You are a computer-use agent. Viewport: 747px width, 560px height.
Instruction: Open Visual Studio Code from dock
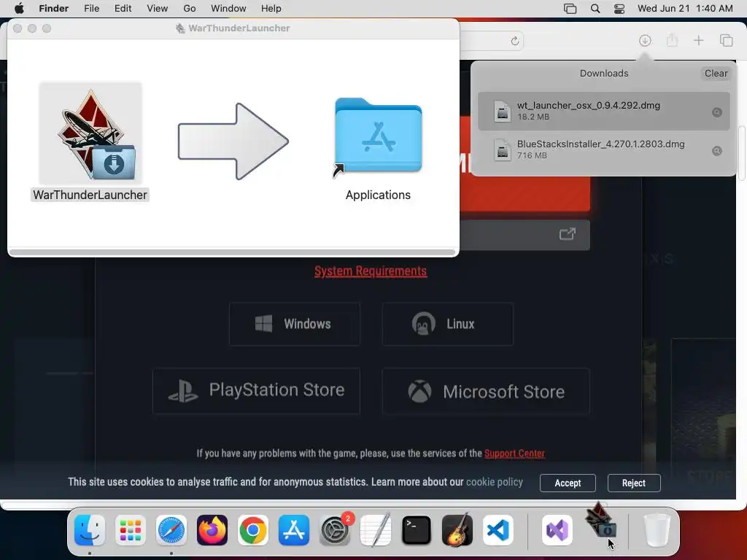[498, 530]
